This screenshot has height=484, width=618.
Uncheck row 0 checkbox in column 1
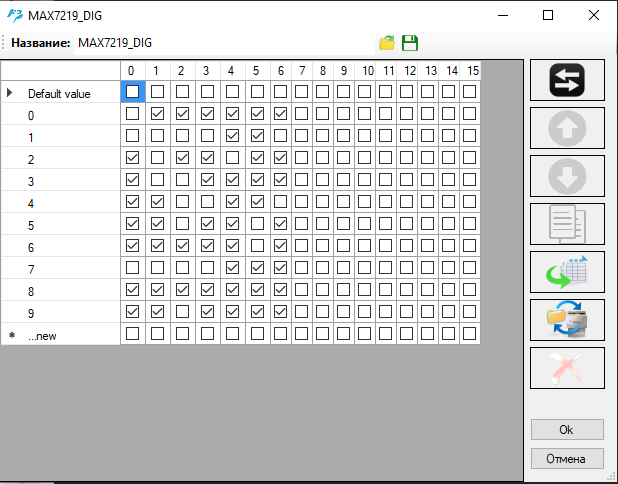coord(157,114)
